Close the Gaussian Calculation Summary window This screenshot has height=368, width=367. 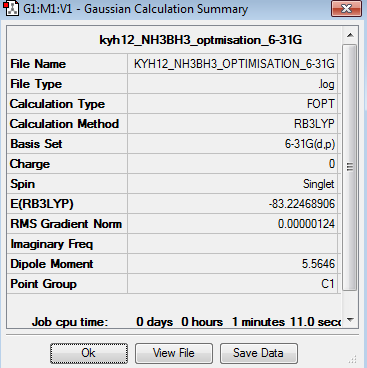pyautogui.click(x=346, y=8)
